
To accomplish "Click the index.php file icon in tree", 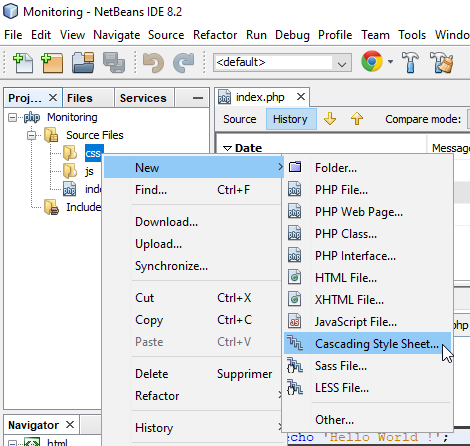I will (x=69, y=189).
